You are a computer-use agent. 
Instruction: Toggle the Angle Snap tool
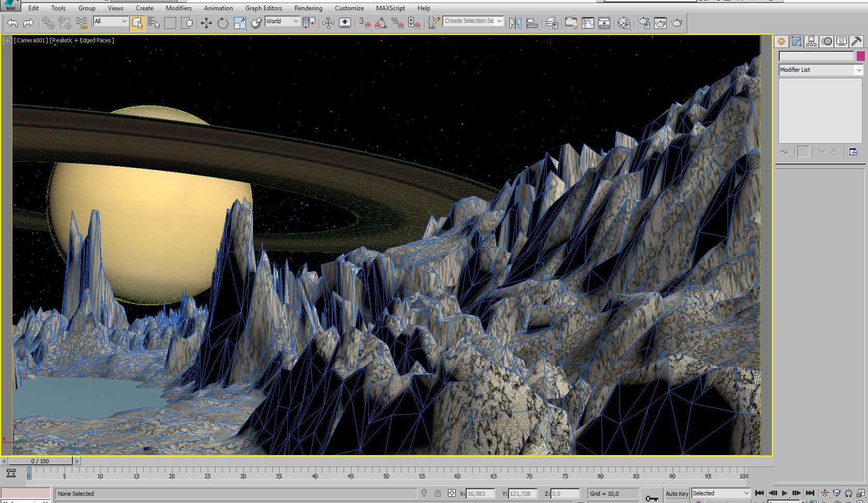381,23
